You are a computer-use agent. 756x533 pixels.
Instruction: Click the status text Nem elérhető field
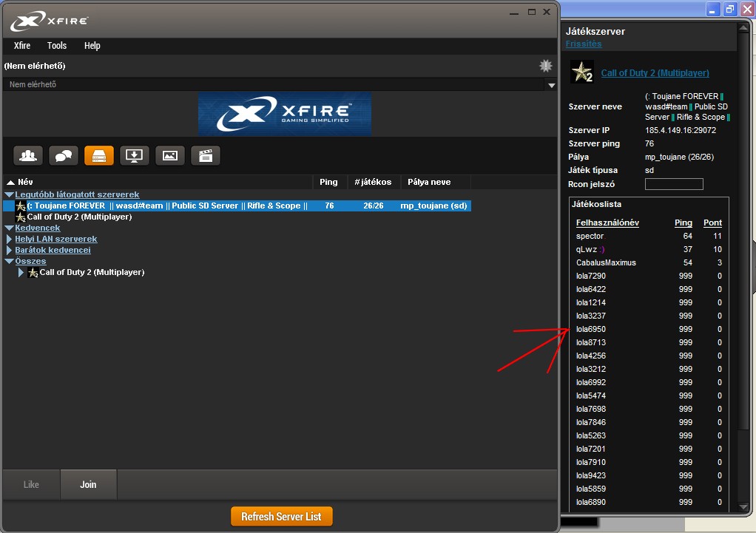(275, 84)
